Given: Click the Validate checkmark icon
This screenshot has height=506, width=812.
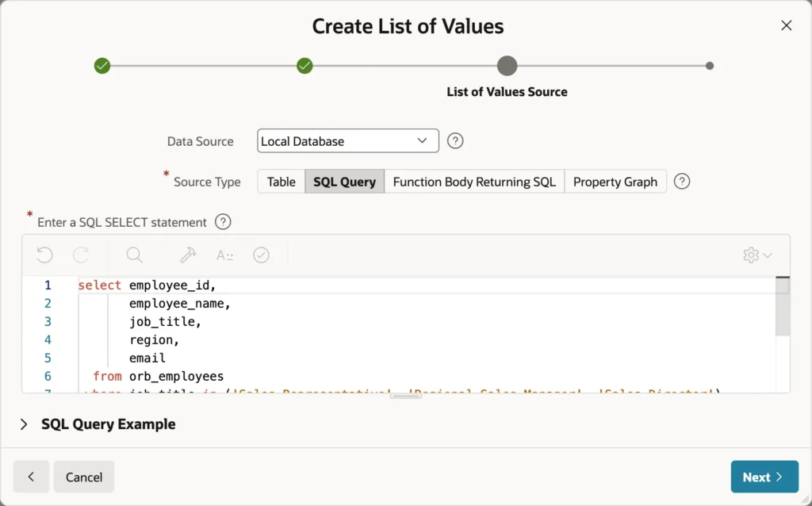Looking at the screenshot, I should pos(261,255).
